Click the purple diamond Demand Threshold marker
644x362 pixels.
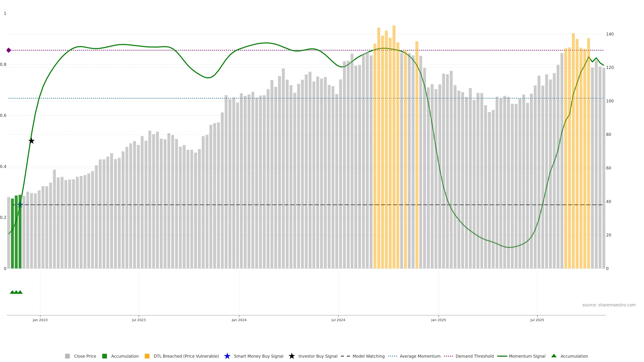[x=9, y=50]
